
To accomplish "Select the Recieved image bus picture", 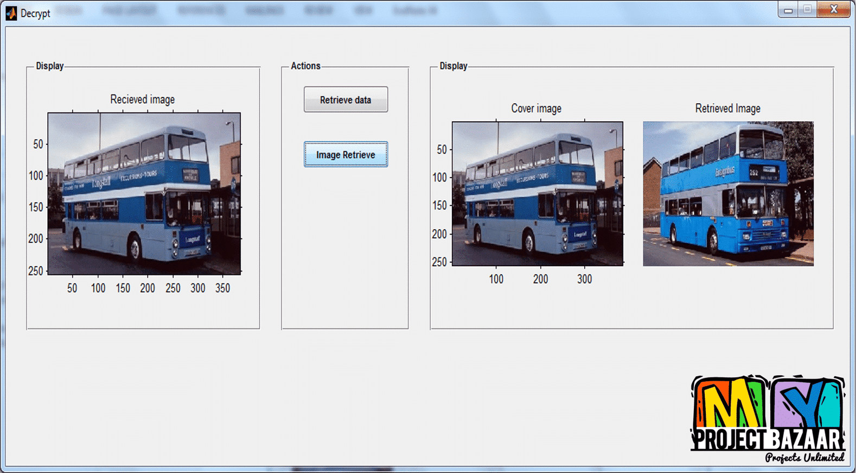I will point(144,193).
